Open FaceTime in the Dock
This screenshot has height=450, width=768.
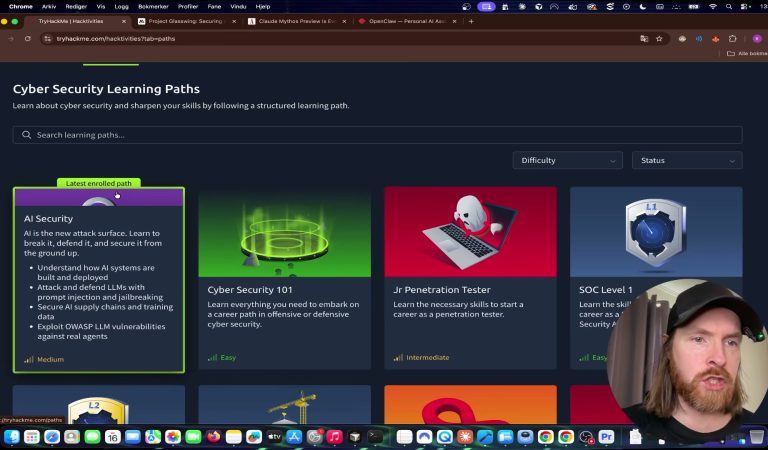[x=193, y=436]
